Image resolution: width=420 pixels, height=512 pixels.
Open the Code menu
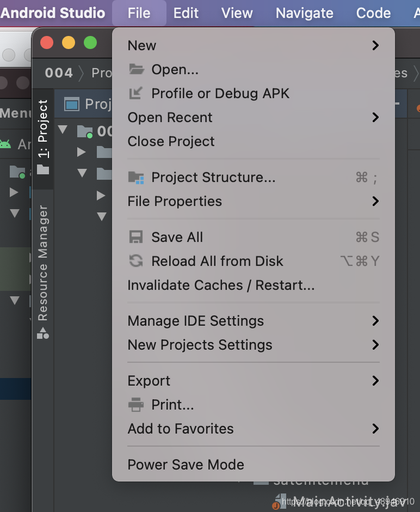pyautogui.click(x=373, y=13)
